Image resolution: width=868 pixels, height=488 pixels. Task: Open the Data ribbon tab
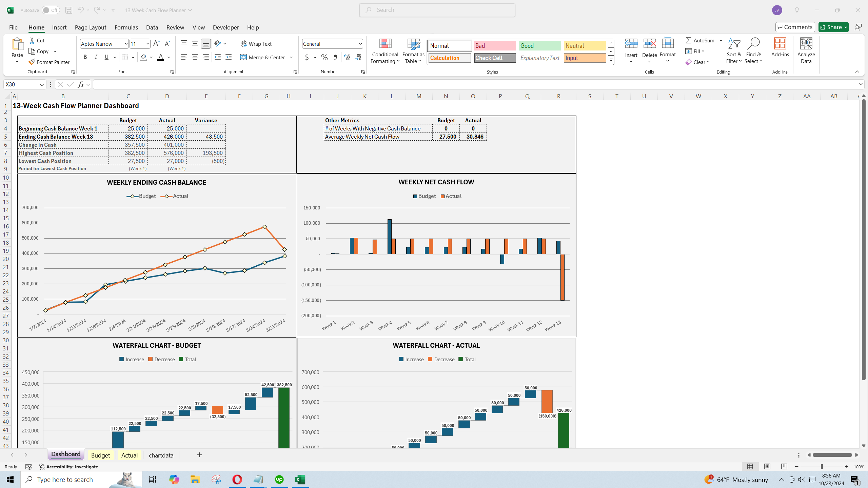(x=152, y=27)
